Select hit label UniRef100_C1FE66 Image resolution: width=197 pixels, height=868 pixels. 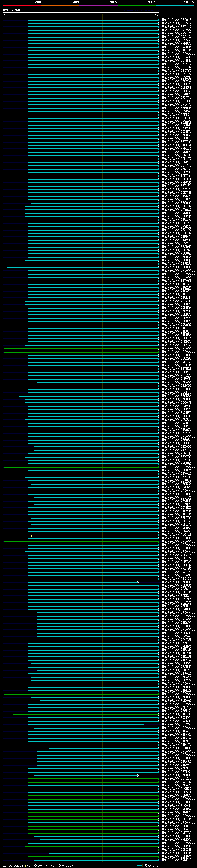(x=176, y=91)
